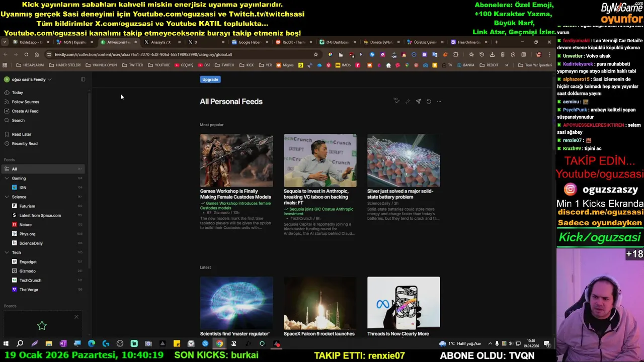Image resolution: width=644 pixels, height=362 pixels.
Task: Open the Windows Start menu
Action: click(6, 344)
